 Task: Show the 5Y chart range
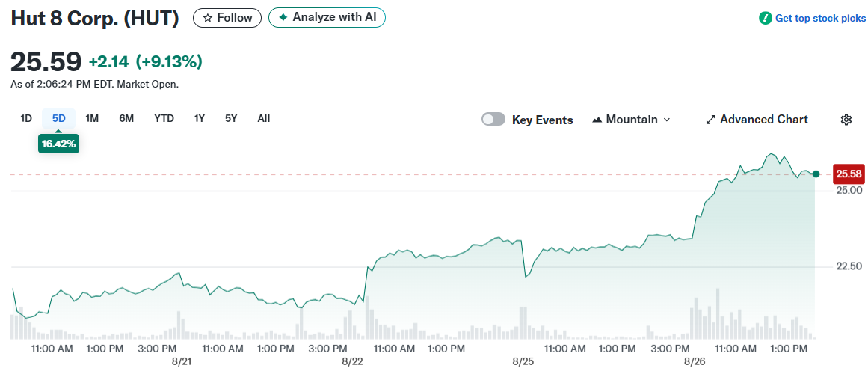coord(232,118)
